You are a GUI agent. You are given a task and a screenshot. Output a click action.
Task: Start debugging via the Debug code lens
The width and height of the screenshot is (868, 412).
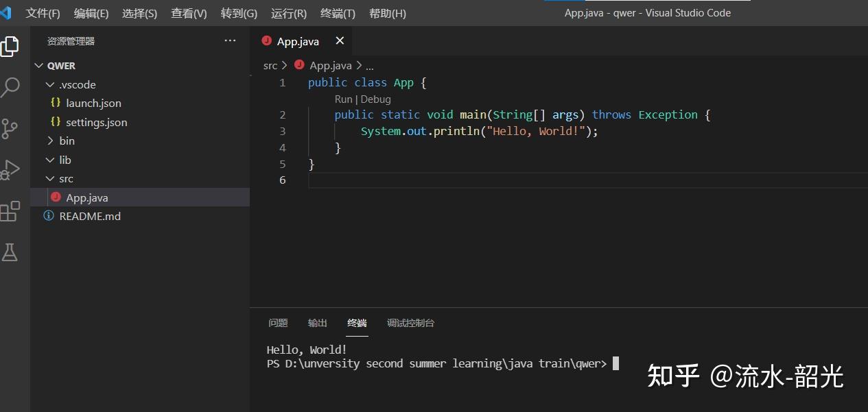[375, 99]
